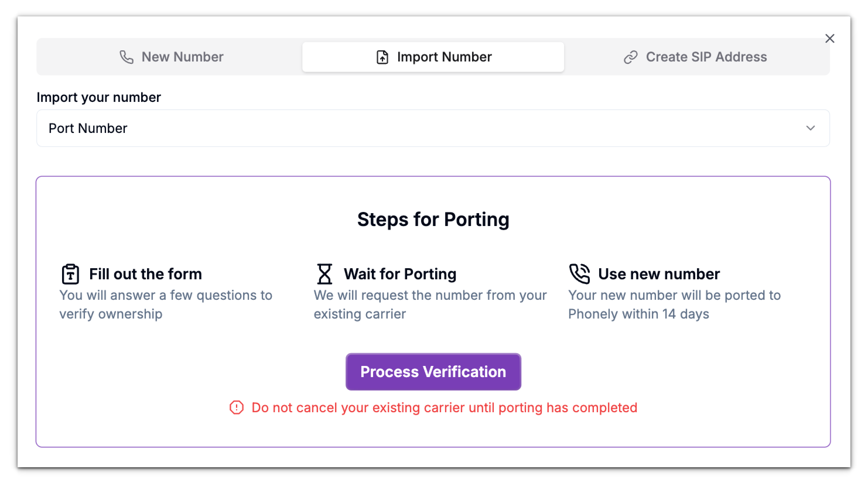The width and height of the screenshot is (868, 486).
Task: Click the Import your number label
Action: pyautogui.click(x=99, y=97)
